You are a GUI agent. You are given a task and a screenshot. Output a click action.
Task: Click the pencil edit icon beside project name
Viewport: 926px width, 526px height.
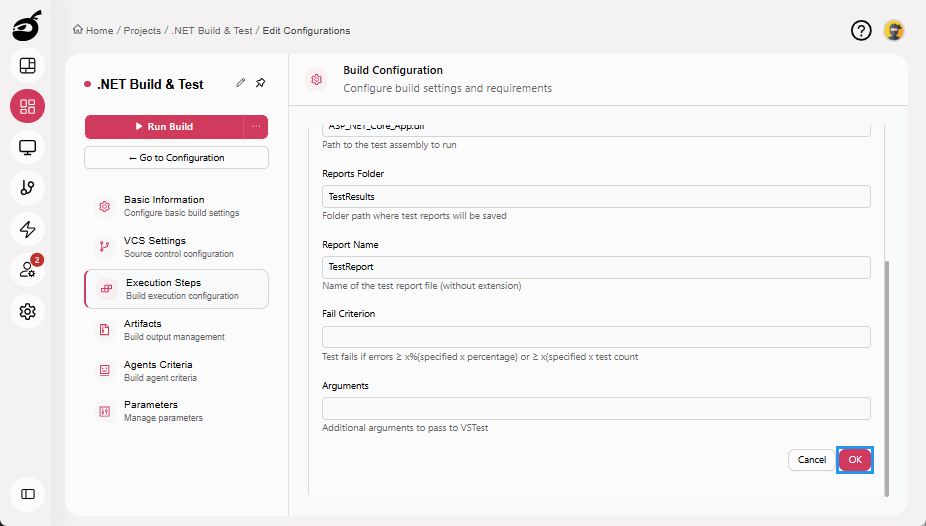pos(240,83)
